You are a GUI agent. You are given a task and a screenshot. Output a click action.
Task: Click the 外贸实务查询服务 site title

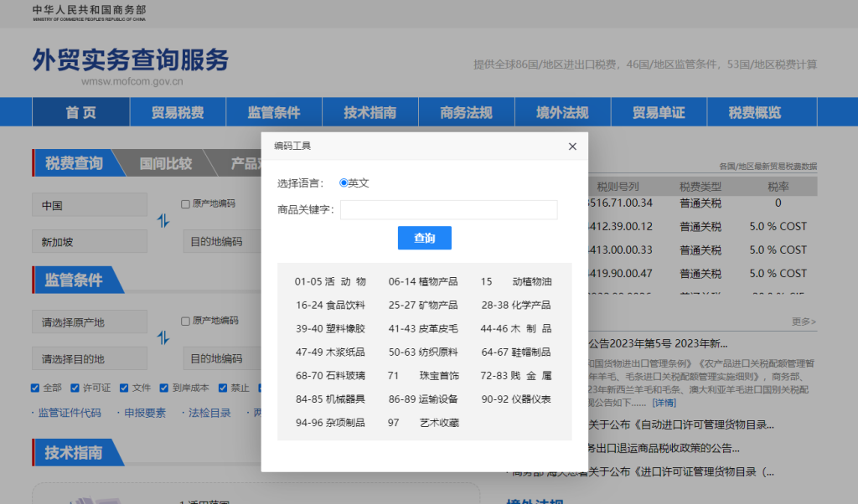point(130,60)
